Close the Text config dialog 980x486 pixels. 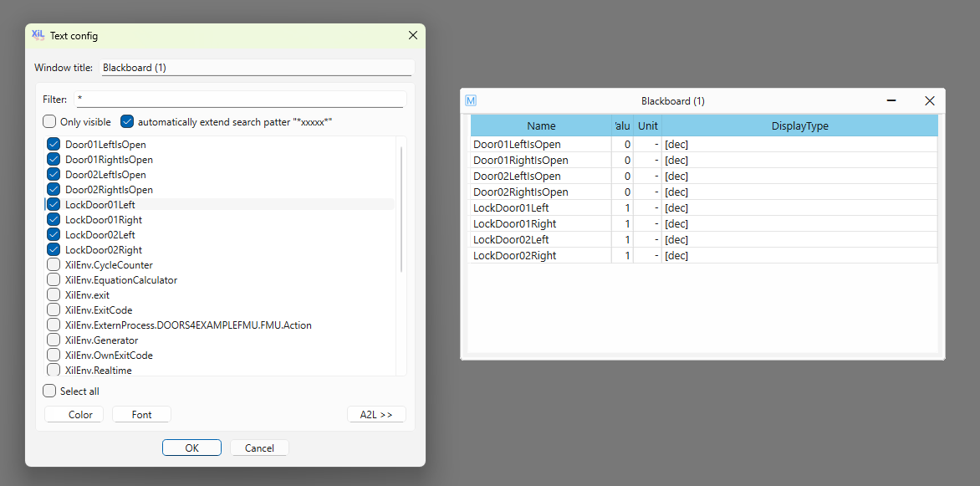click(x=412, y=35)
